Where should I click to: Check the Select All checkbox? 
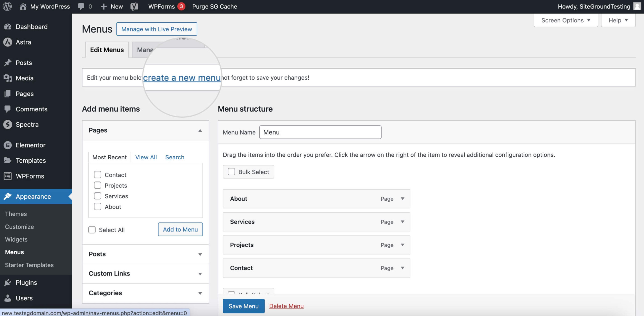92,230
